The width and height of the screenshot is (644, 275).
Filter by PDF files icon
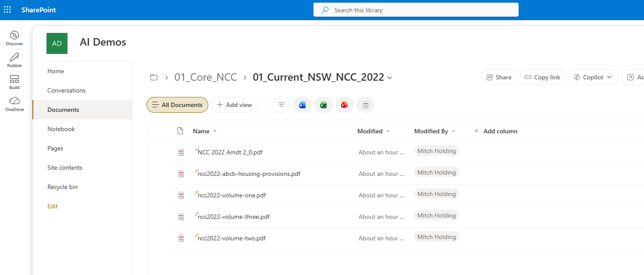366,105
